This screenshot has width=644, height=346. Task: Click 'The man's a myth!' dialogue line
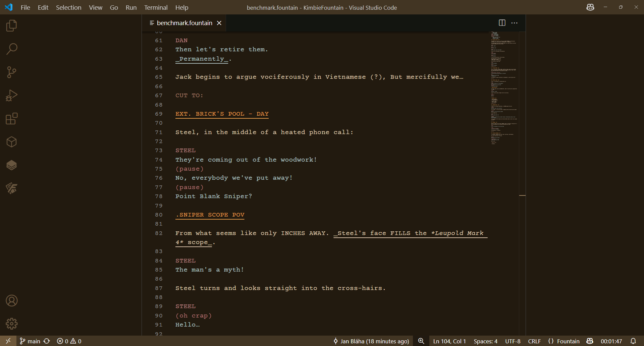[x=210, y=270]
